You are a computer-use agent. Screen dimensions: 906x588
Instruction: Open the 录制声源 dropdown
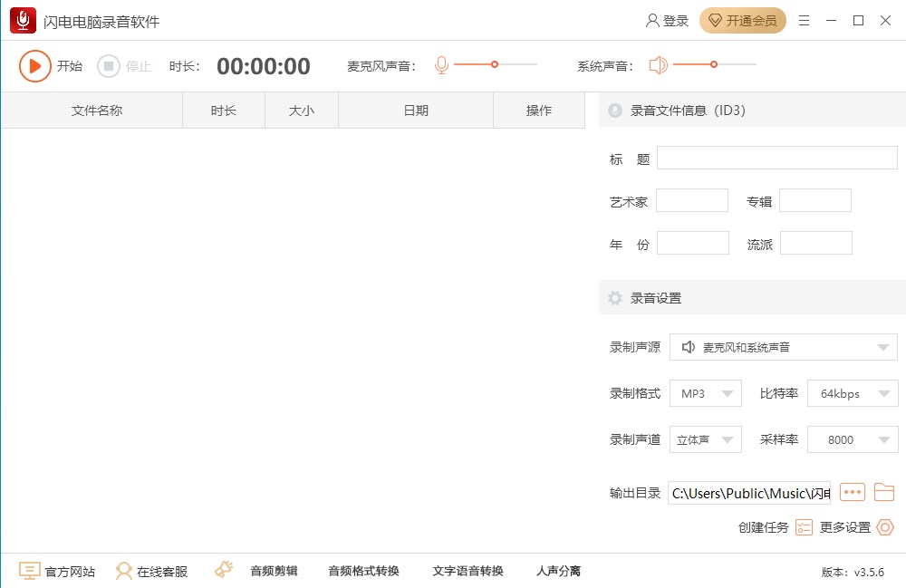tap(784, 347)
